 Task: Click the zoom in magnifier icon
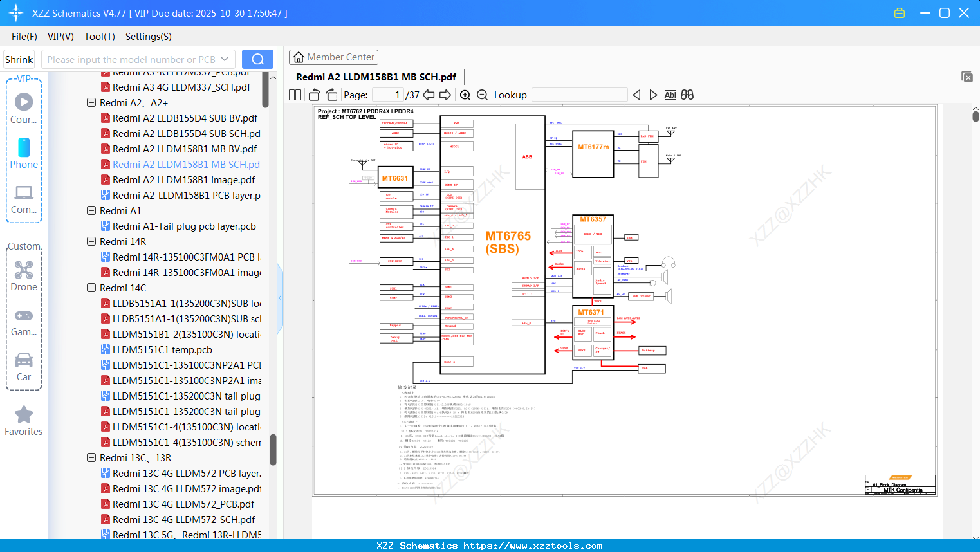tap(465, 95)
